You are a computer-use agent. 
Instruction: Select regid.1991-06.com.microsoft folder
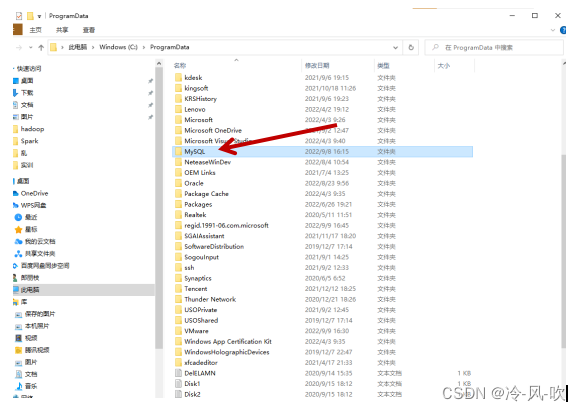pos(226,225)
